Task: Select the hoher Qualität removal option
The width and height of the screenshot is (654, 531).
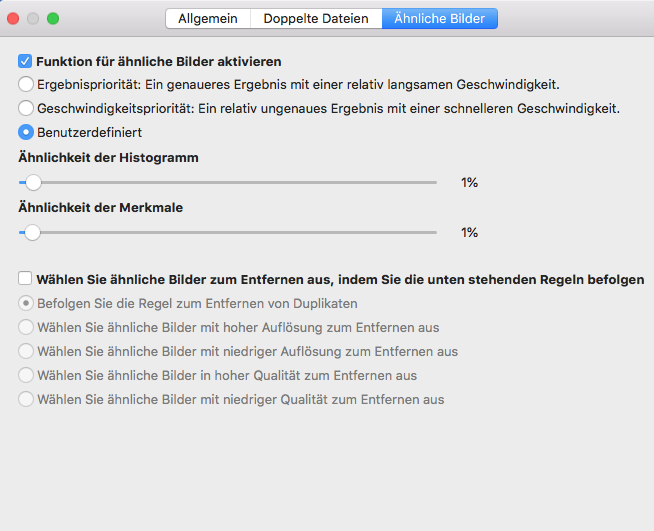Action: (x=26, y=375)
